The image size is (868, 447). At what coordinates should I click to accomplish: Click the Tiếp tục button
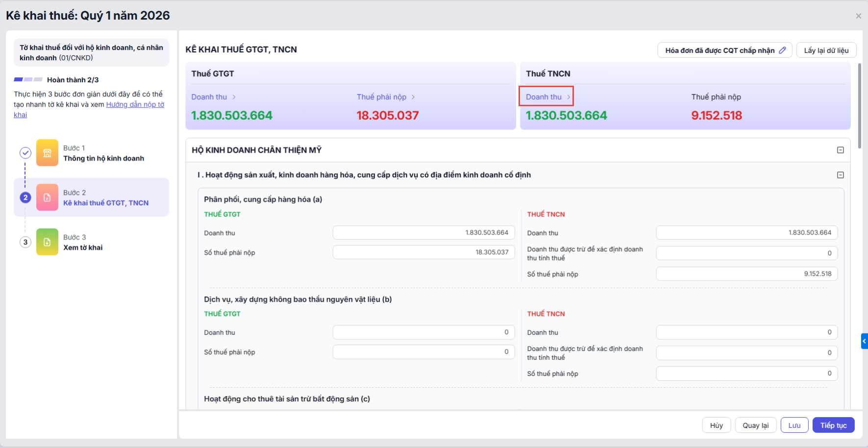click(834, 425)
